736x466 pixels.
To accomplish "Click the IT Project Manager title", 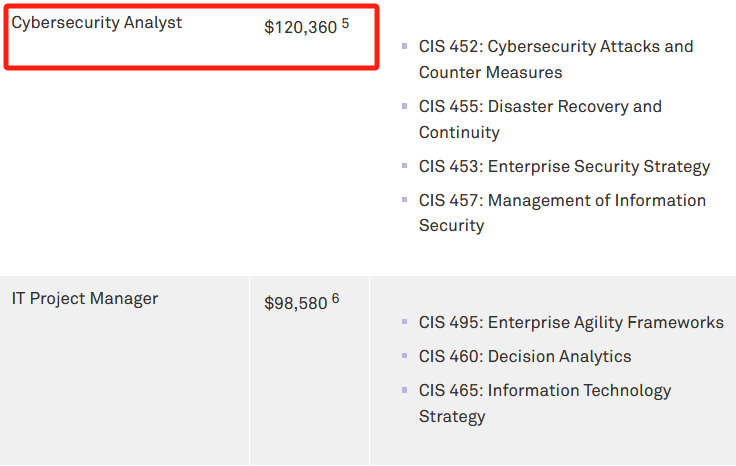I will pos(85,298).
